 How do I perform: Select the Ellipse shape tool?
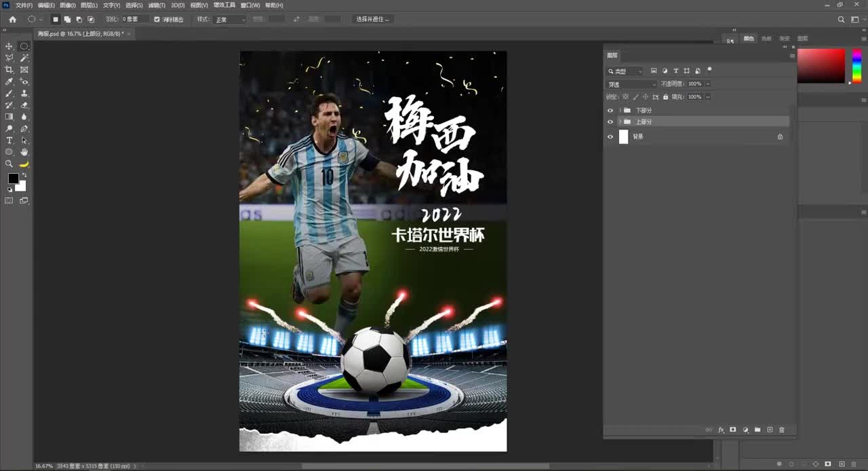pos(9,152)
